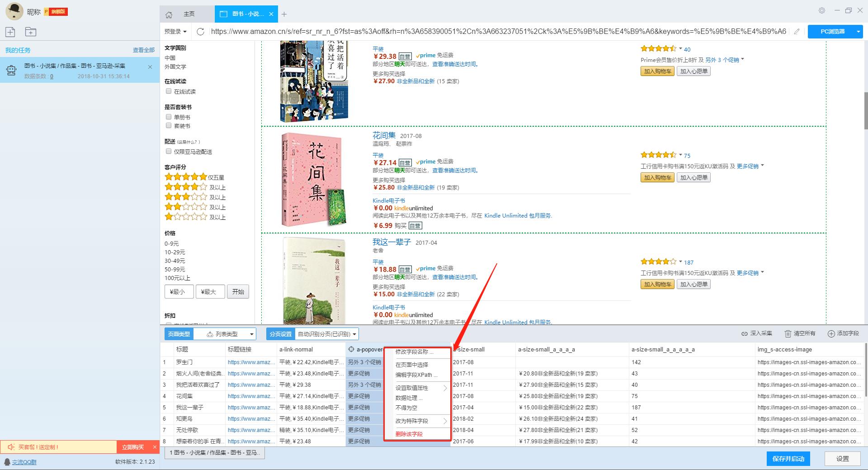Check the 在线试读 checkbox
Viewport: 868px width, 470px height.
tap(169, 91)
